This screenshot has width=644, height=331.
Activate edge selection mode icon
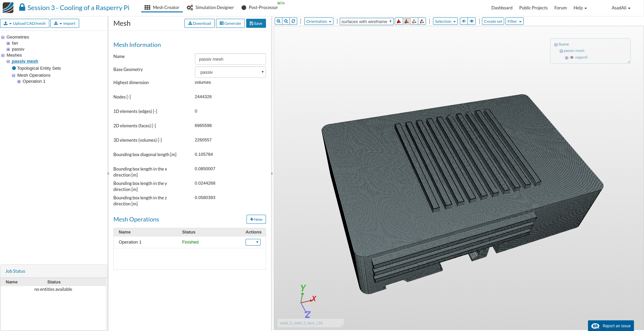tap(414, 21)
